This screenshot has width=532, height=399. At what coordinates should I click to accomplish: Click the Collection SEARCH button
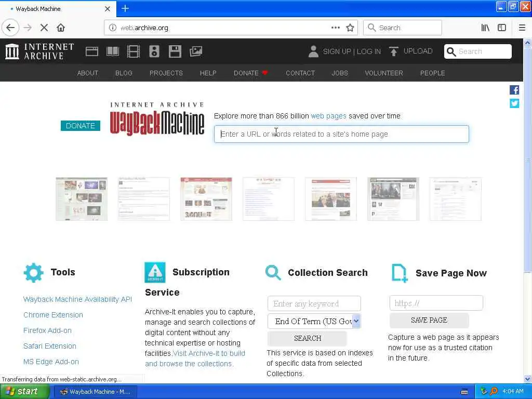pos(308,338)
